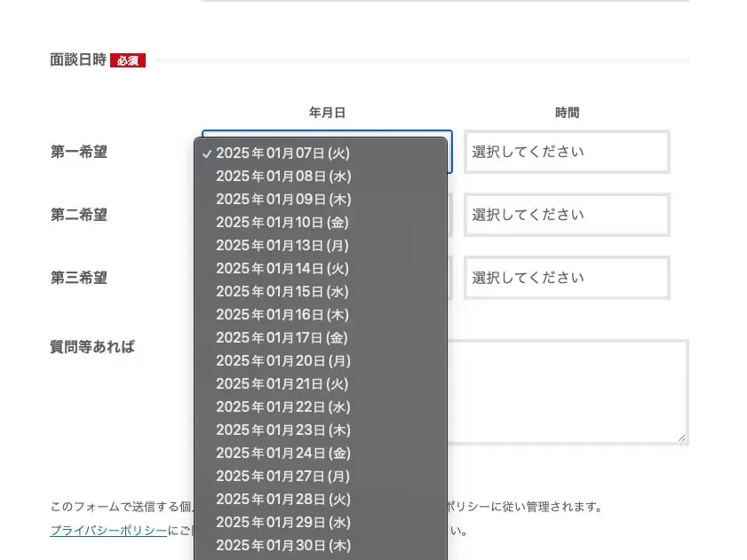Open the プライバシーポリシー link

pyautogui.click(x=108, y=531)
